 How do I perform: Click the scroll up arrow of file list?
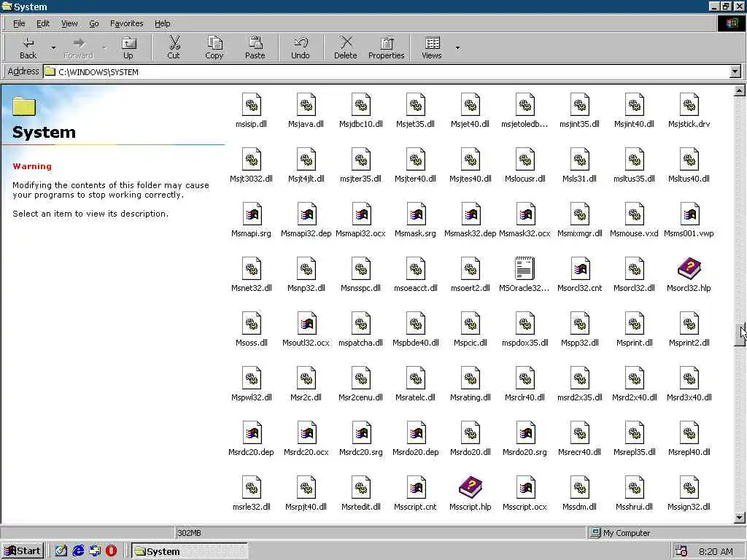tap(740, 90)
